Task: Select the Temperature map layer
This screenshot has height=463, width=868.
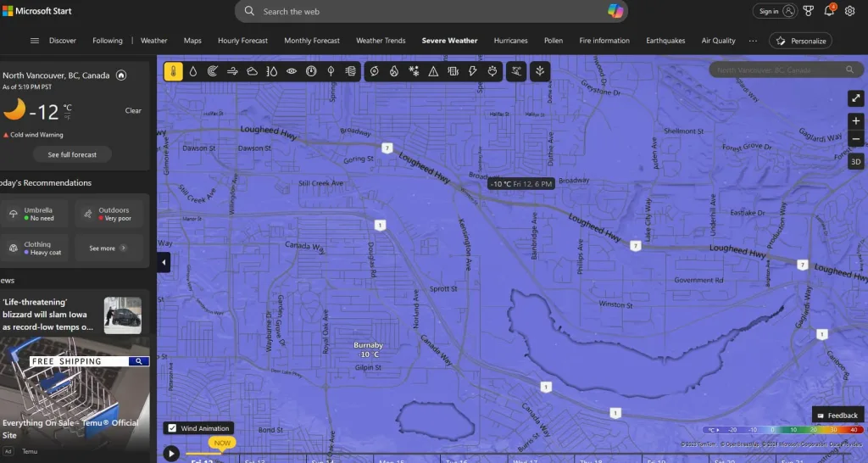Action: [173, 72]
